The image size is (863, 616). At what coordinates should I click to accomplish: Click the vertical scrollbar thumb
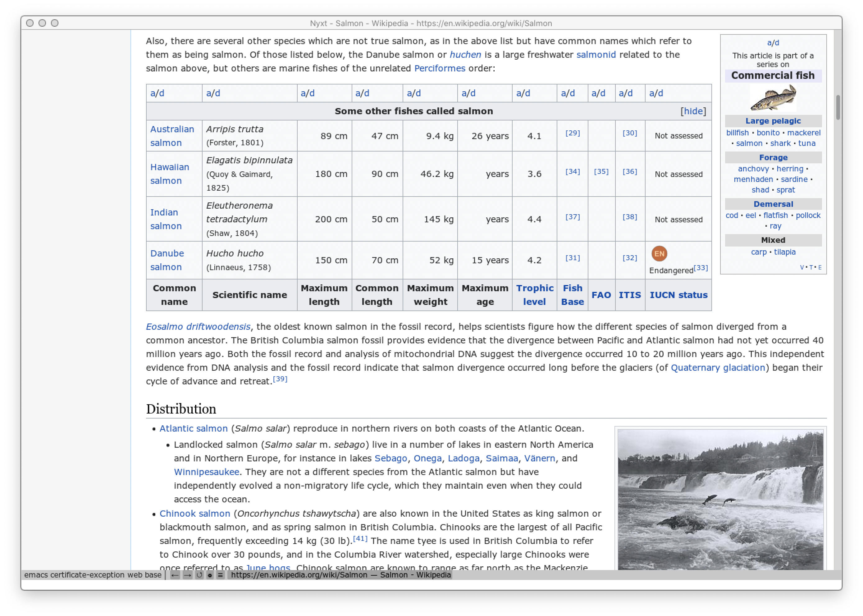(838, 107)
